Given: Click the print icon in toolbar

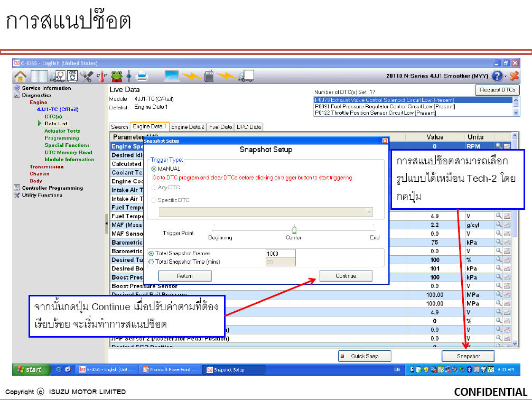Looking at the screenshot, I should pos(142,76).
